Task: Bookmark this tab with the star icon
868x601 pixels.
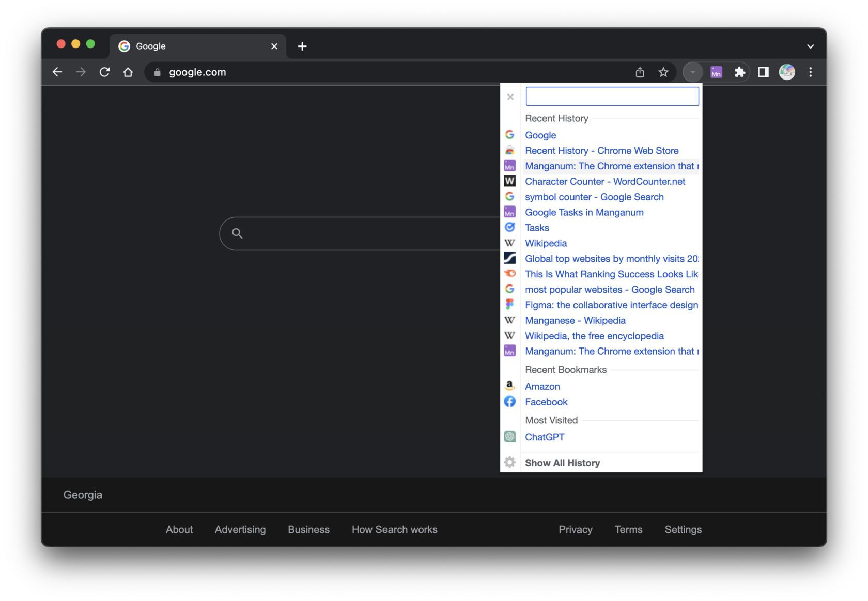Action: pyautogui.click(x=663, y=72)
